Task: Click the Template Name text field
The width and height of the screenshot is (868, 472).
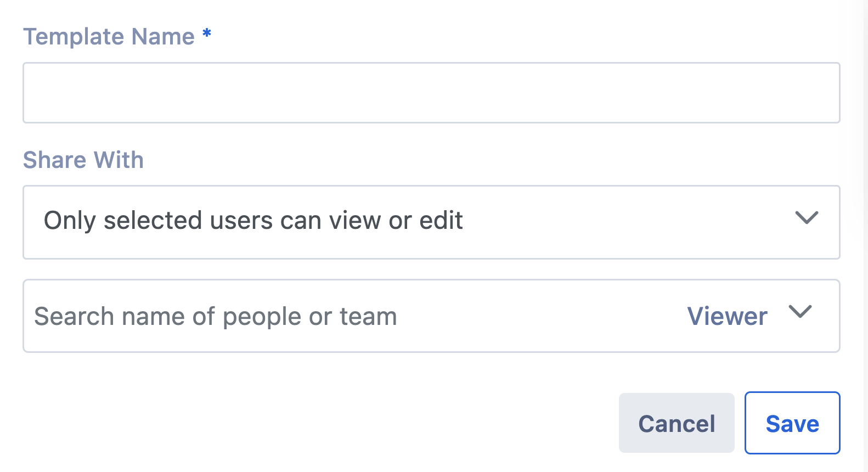Action: pyautogui.click(x=431, y=93)
